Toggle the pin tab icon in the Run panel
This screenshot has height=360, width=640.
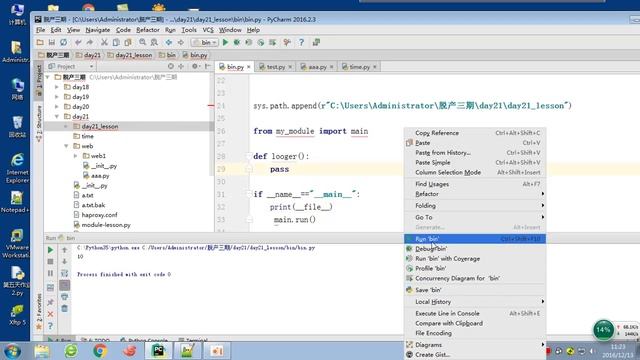click(50, 302)
